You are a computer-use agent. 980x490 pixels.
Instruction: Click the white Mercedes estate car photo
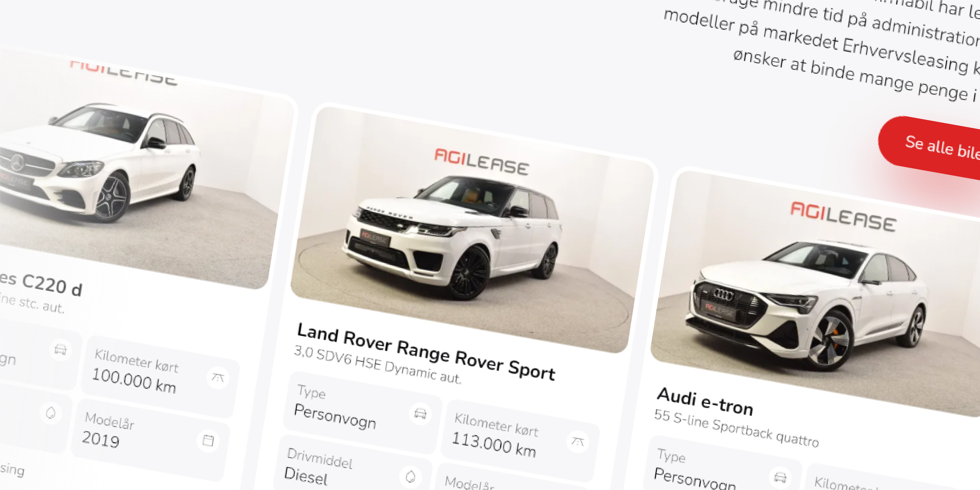click(x=137, y=171)
